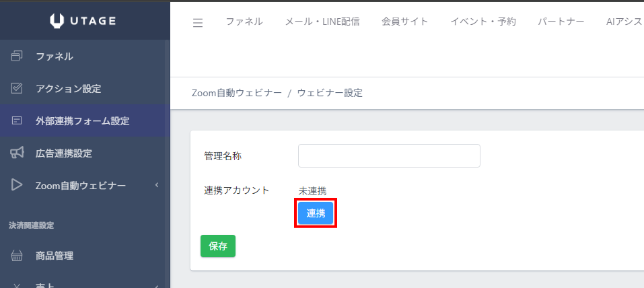
Task: Click the megaphone icon for 広告連携設定
Action: click(17, 153)
